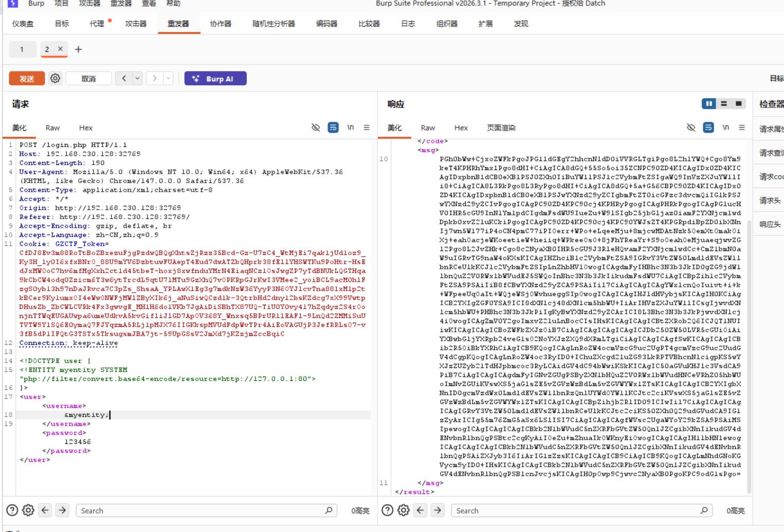
Task: Show the request in Hex view
Action: pyautogui.click(x=86, y=127)
